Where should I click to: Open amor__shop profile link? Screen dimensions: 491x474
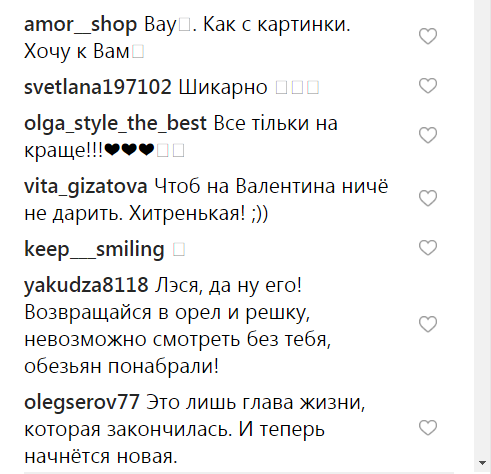click(80, 25)
